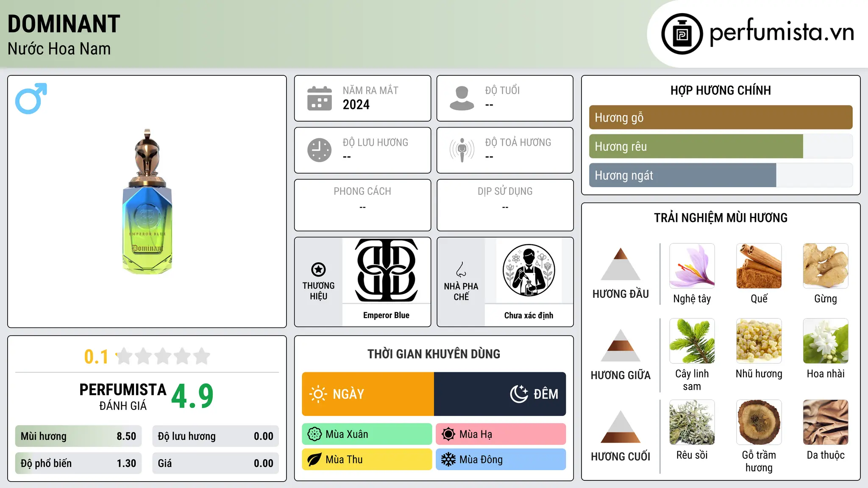
Task: Select the Cây linh sam note image
Action: 692,341
